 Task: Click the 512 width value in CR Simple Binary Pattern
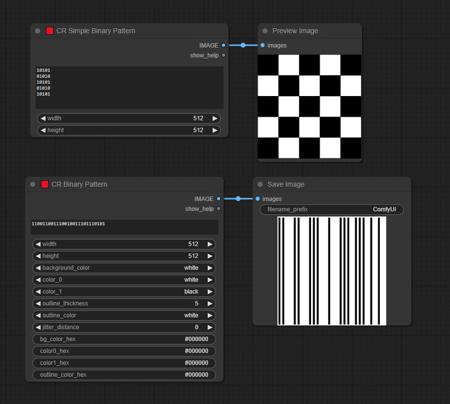(198, 118)
